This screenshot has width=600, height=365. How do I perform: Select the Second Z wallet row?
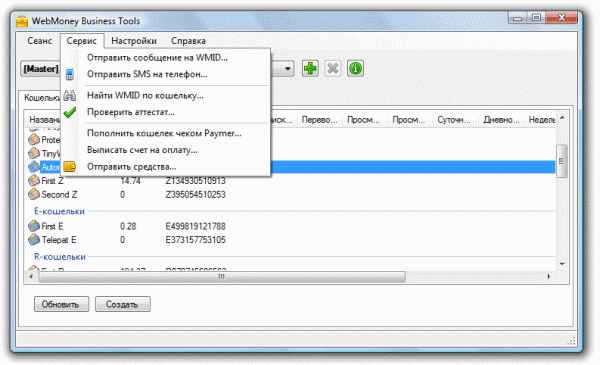291,194
